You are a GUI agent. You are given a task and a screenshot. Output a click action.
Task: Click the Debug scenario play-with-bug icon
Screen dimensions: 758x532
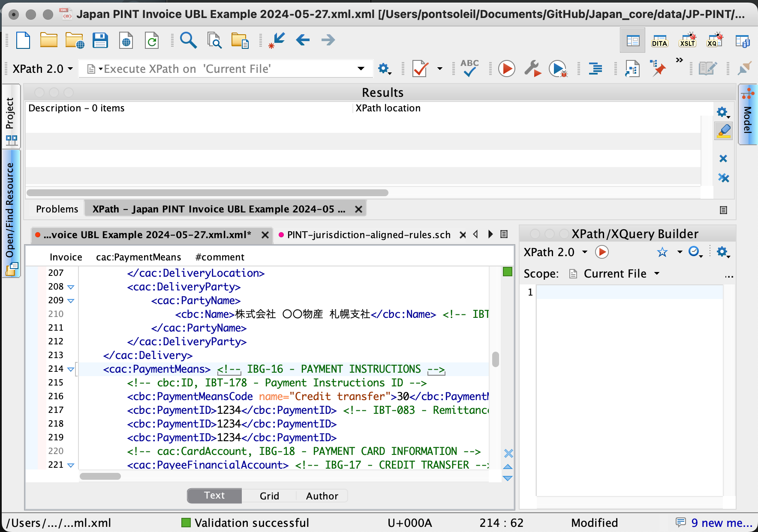558,69
